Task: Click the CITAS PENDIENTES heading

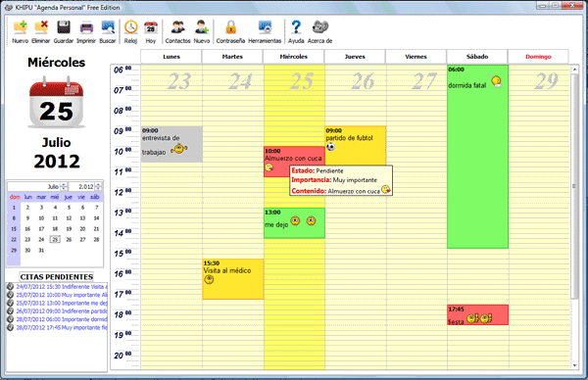Action: click(57, 276)
